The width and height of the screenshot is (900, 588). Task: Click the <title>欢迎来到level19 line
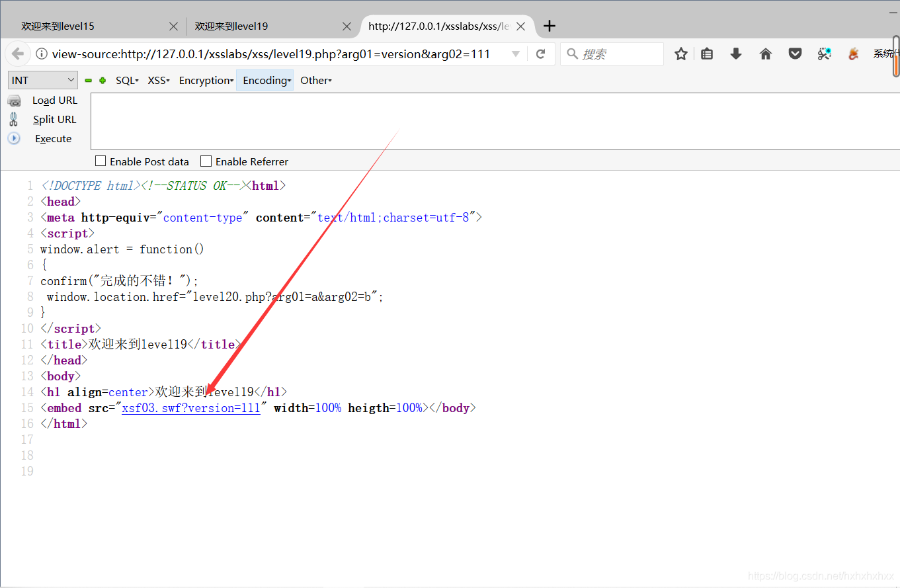141,345
